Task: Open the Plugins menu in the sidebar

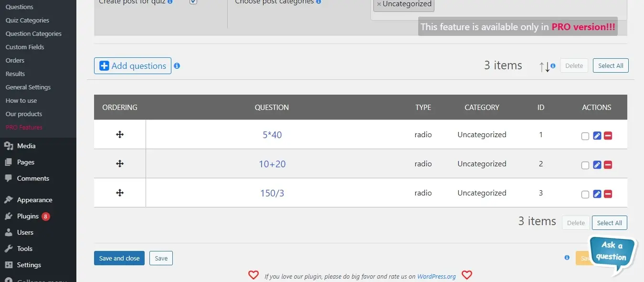Action: pos(28,216)
